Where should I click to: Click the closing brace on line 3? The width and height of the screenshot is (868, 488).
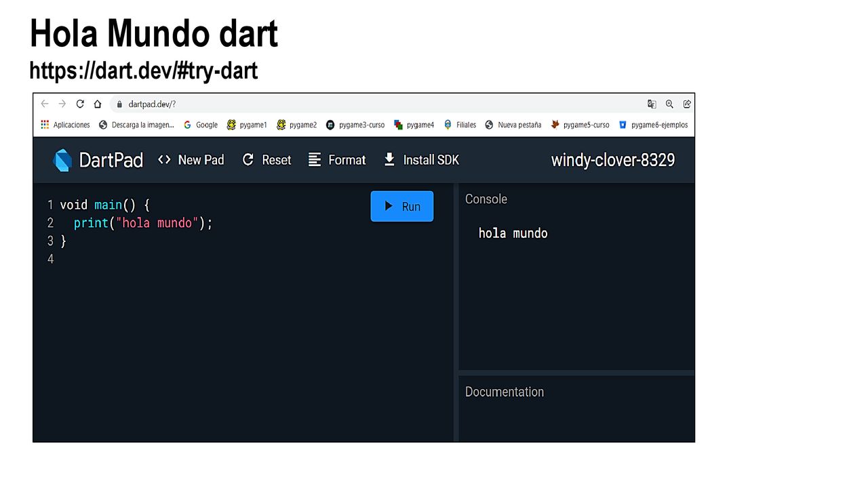(64, 241)
